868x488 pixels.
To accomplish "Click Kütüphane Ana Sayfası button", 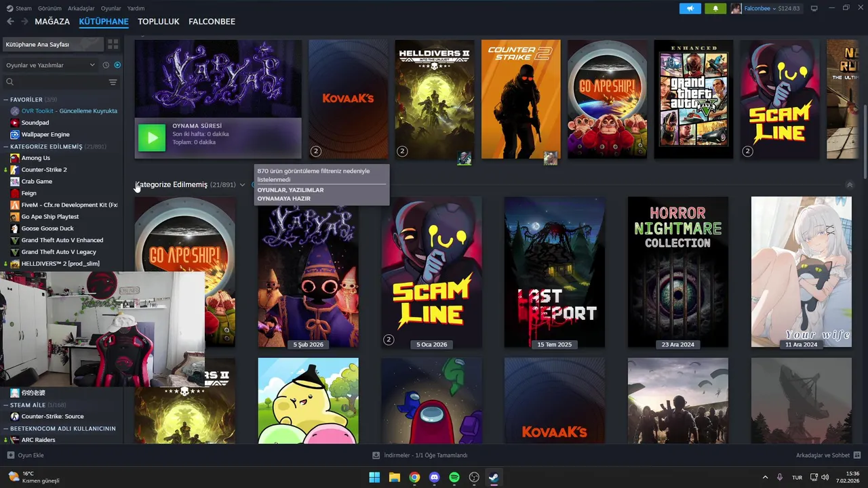I will tap(53, 44).
